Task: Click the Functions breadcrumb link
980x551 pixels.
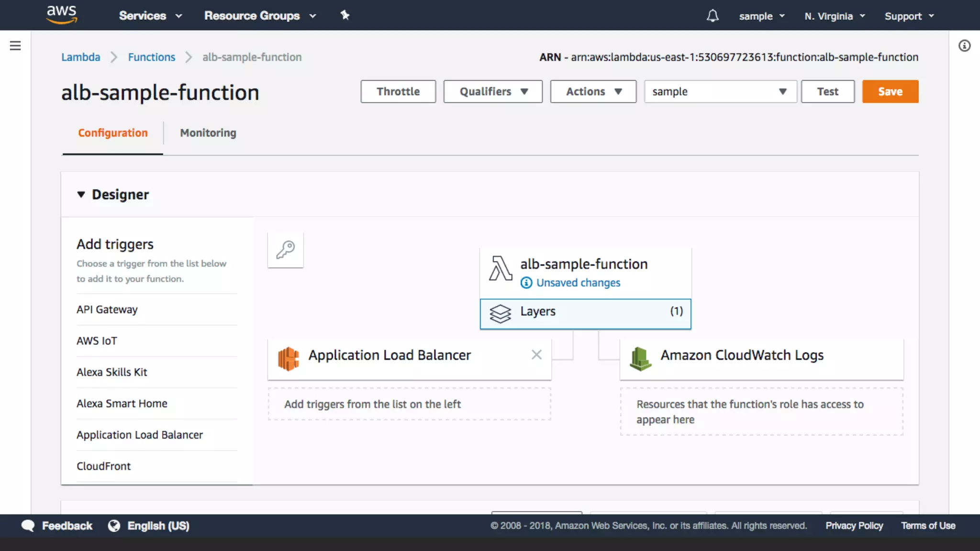Action: pyautogui.click(x=151, y=57)
